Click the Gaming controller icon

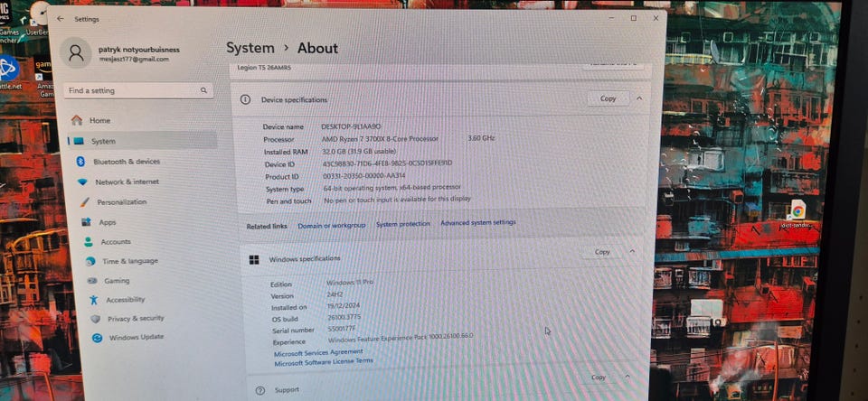(x=92, y=280)
